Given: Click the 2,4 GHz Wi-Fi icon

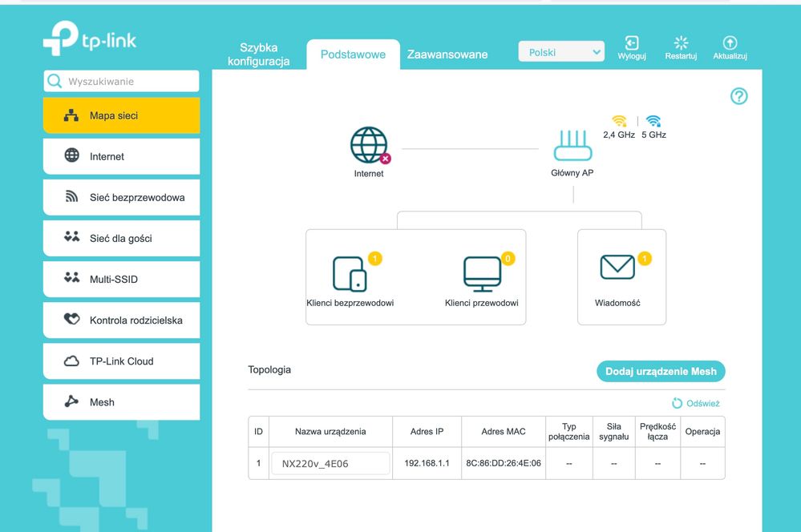Looking at the screenshot, I should pos(619,122).
